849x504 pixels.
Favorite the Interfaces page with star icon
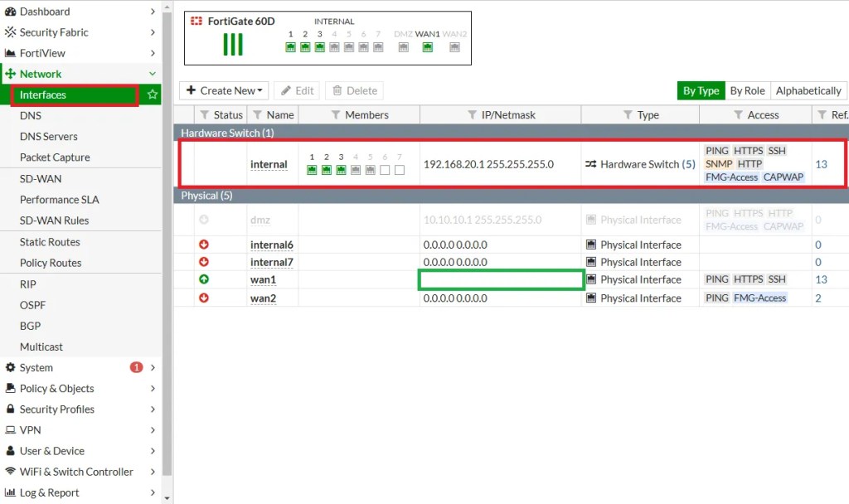[153, 94]
